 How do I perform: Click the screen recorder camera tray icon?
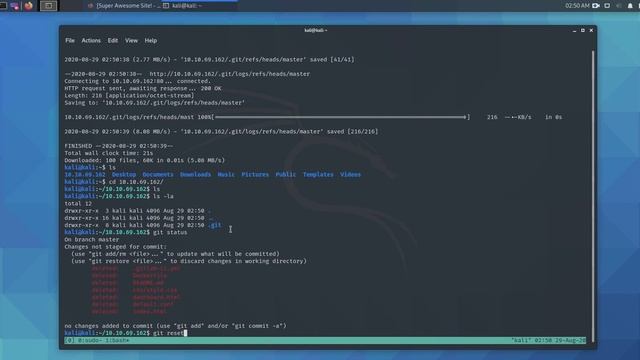point(596,6)
